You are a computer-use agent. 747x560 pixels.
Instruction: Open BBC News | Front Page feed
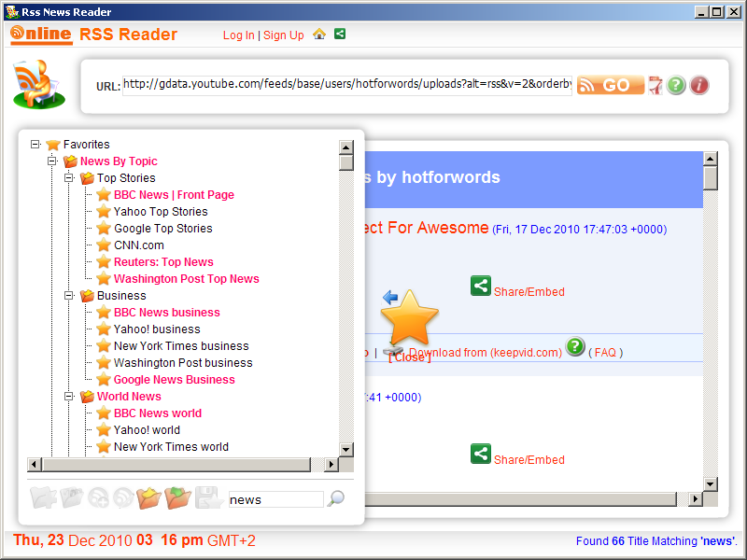[174, 195]
